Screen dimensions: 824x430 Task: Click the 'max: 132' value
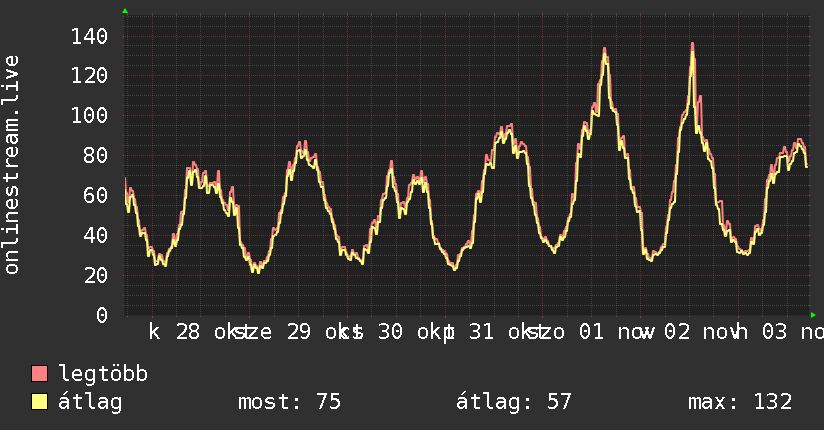click(x=740, y=402)
